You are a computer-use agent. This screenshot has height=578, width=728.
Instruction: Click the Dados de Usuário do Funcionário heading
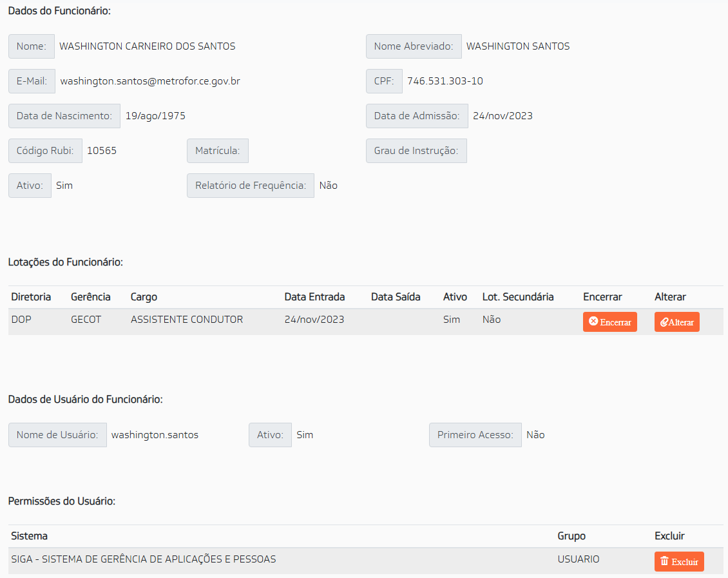86,400
